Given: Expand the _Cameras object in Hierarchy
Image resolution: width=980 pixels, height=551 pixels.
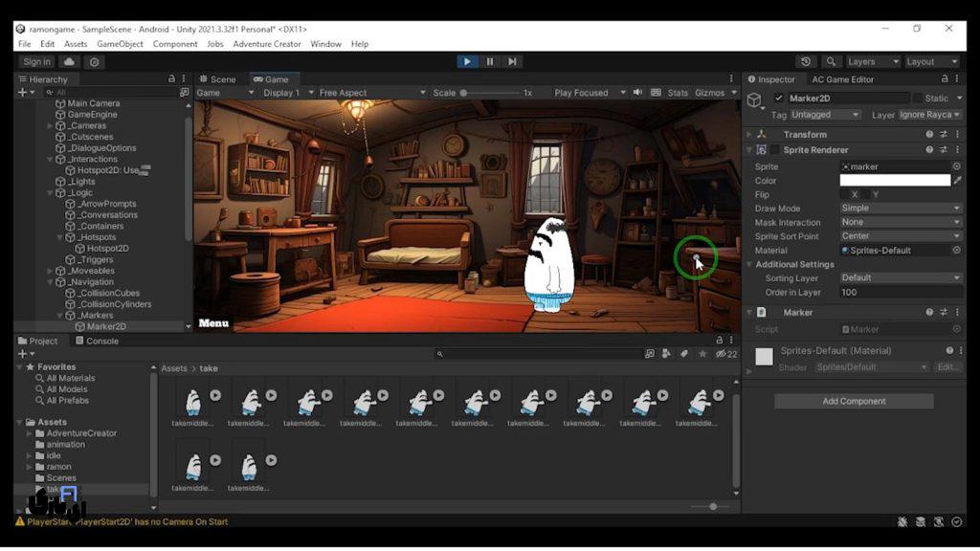Looking at the screenshot, I should (x=51, y=126).
